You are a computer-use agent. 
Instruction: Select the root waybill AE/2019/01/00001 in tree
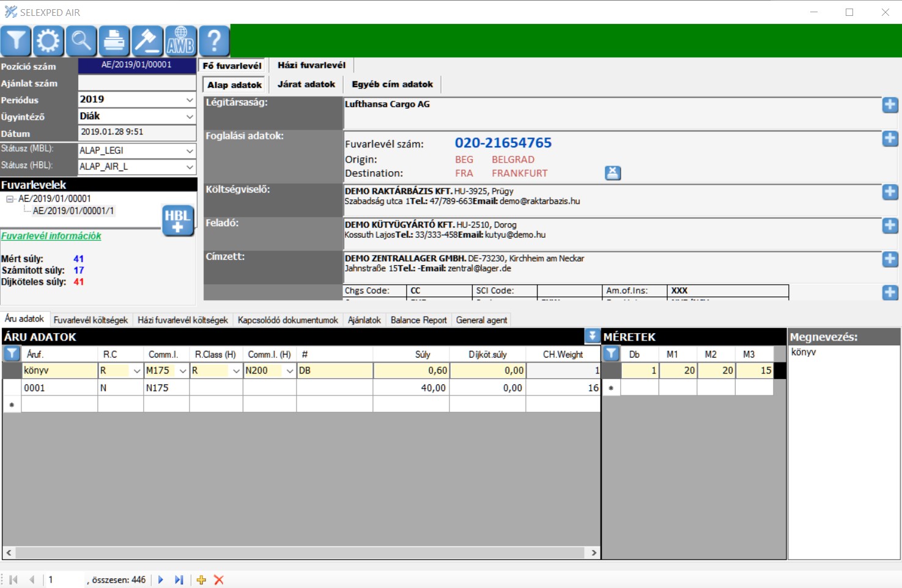coord(54,199)
